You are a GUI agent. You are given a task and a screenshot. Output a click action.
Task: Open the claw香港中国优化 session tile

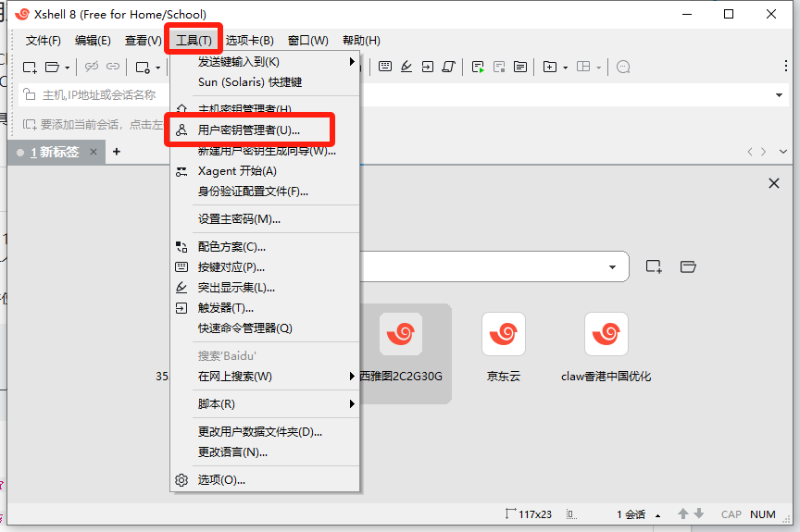pyautogui.click(x=606, y=348)
